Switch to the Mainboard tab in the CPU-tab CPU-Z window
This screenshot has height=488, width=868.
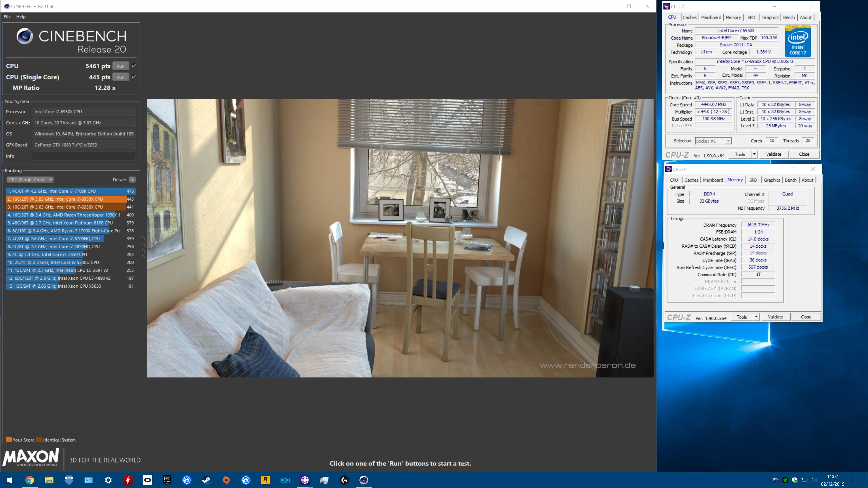coord(711,17)
